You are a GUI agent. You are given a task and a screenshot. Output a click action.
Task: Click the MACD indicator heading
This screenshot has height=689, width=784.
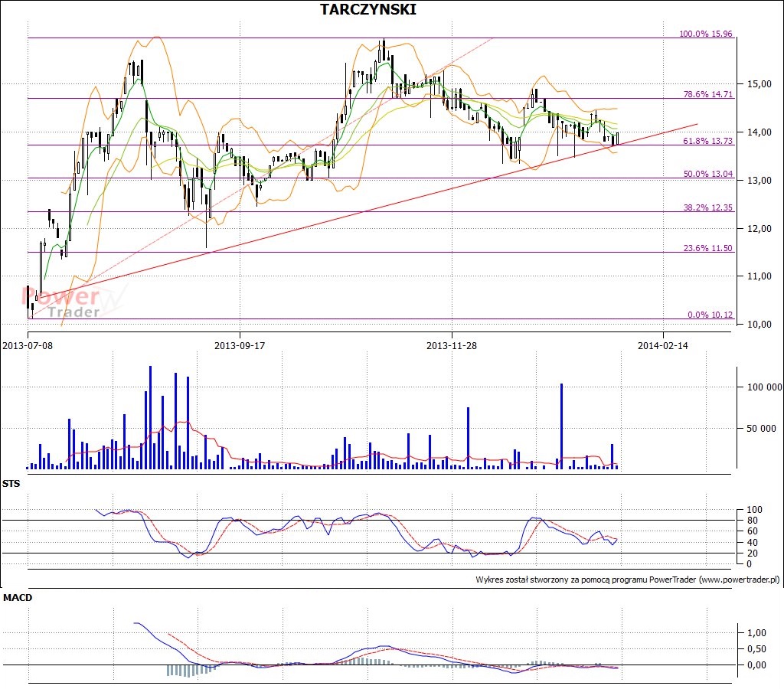click(x=18, y=597)
